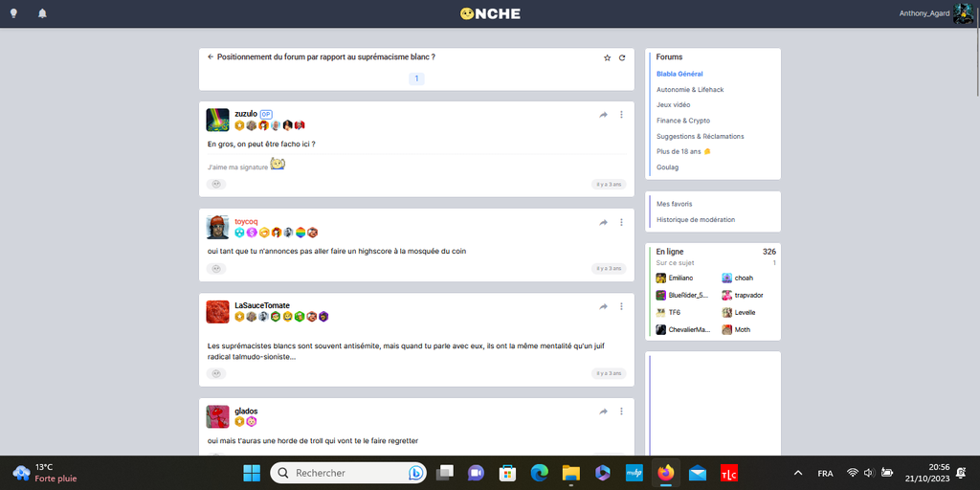Click the light bulb theme icon
Screen dimensions: 980x490
pyautogui.click(x=13, y=13)
